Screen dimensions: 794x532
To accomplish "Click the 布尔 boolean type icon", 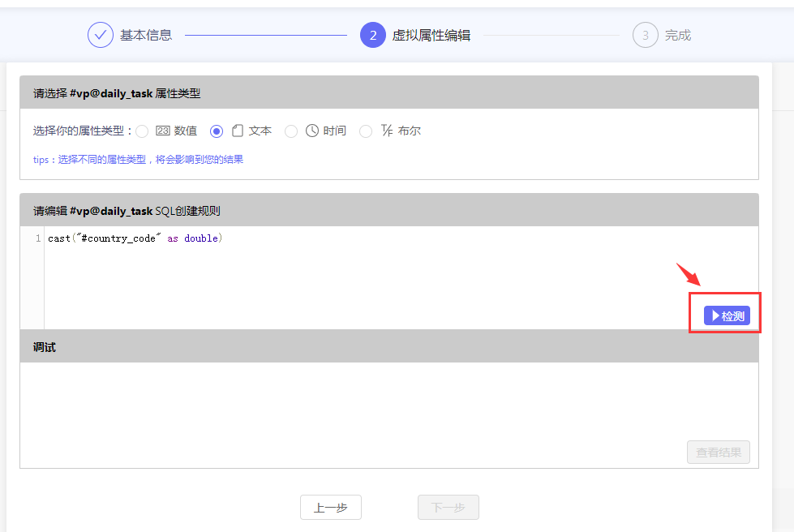I will coord(387,131).
